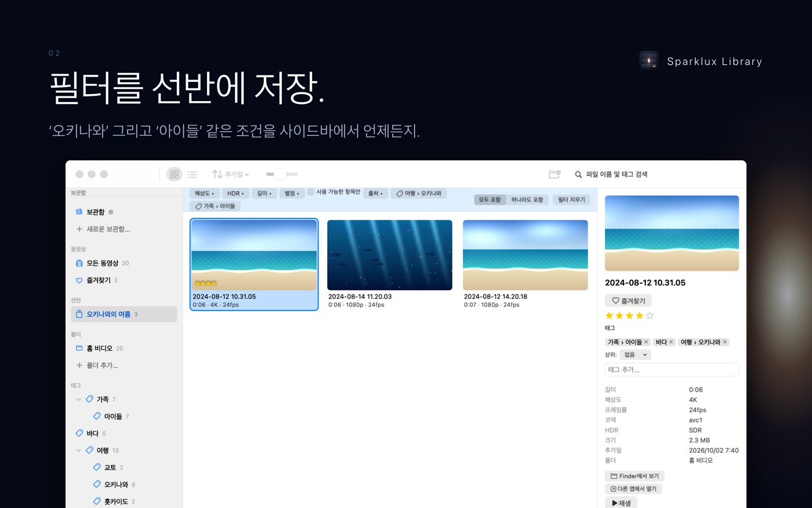The image size is (812, 508).
Task: Click the 폴더 추가... plus icon
Action: pos(79,365)
